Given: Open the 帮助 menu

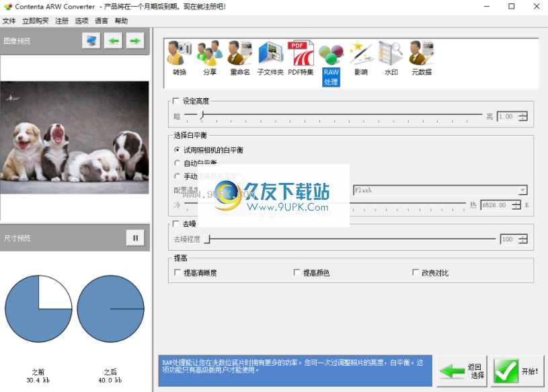Looking at the screenshot, I should coord(121,21).
